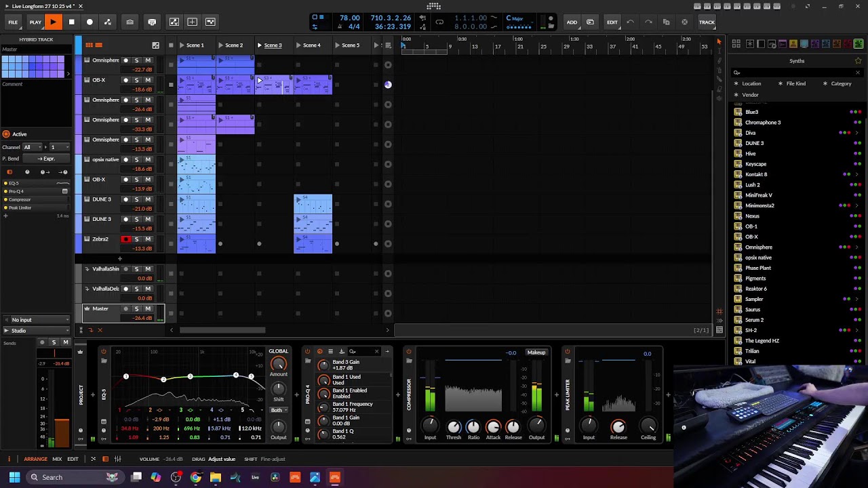Choose Pigments from the synth browser
Image resolution: width=868 pixels, height=488 pixels.
tap(755, 279)
